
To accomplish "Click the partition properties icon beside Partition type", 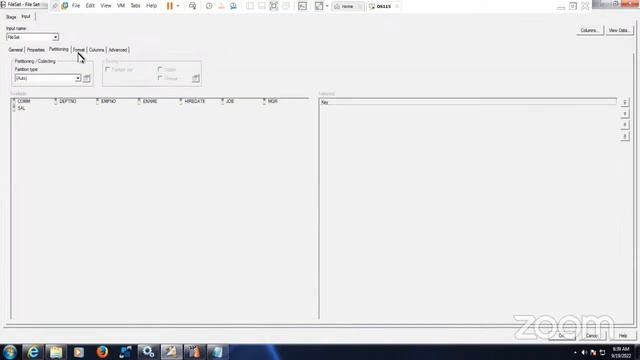I will (x=87, y=78).
